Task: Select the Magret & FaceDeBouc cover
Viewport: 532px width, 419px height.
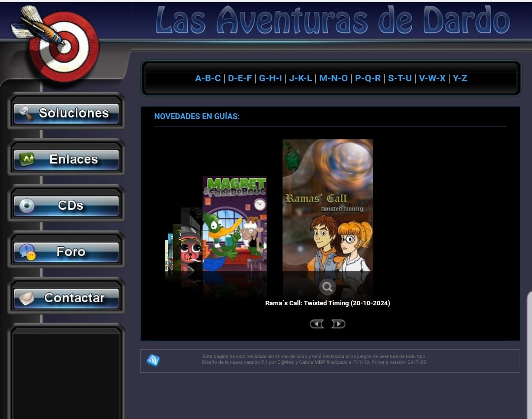Action: tap(234, 224)
